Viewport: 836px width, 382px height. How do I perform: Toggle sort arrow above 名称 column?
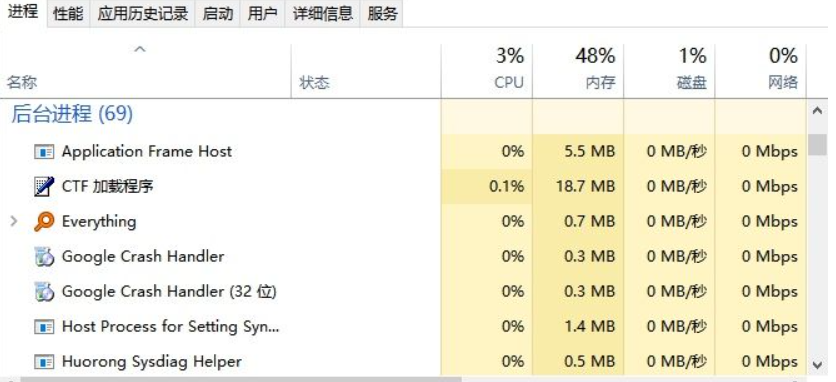coord(140,50)
